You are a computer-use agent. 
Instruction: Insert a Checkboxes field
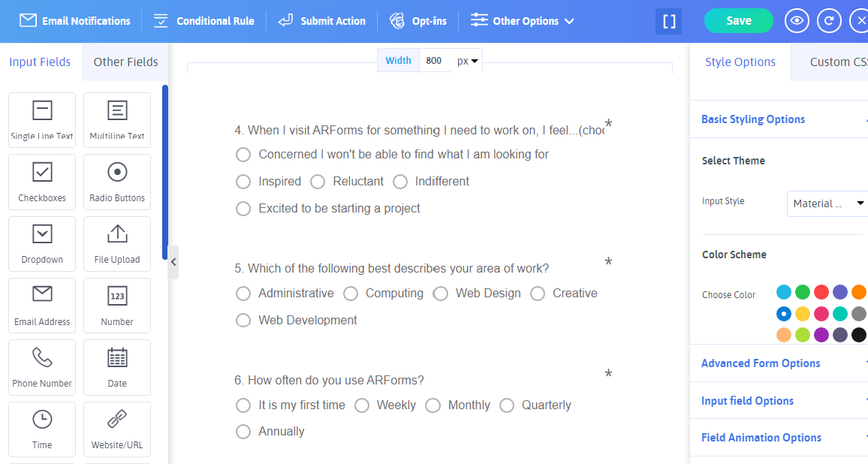click(42, 182)
